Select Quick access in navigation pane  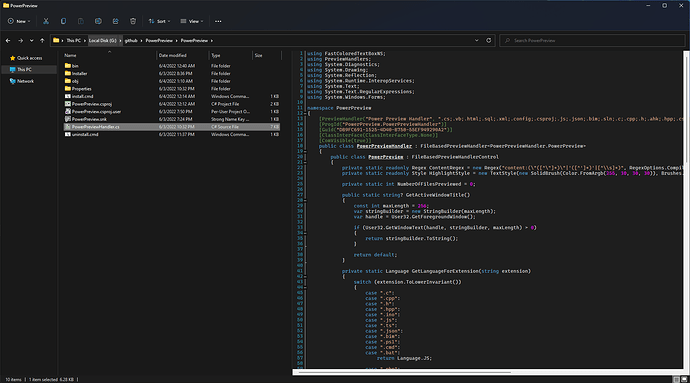pyautogui.click(x=29, y=58)
